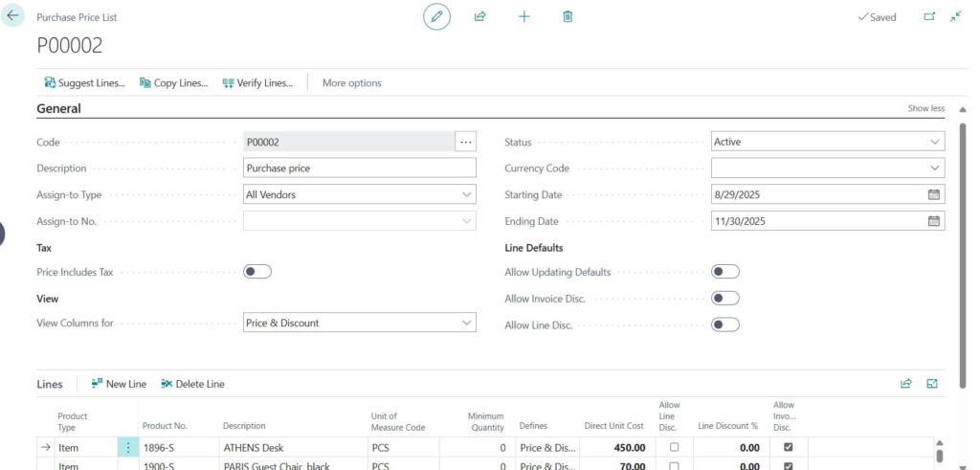Click the 450.00 direct unit cost cell
The width and height of the screenshot is (980, 470).
click(616, 447)
